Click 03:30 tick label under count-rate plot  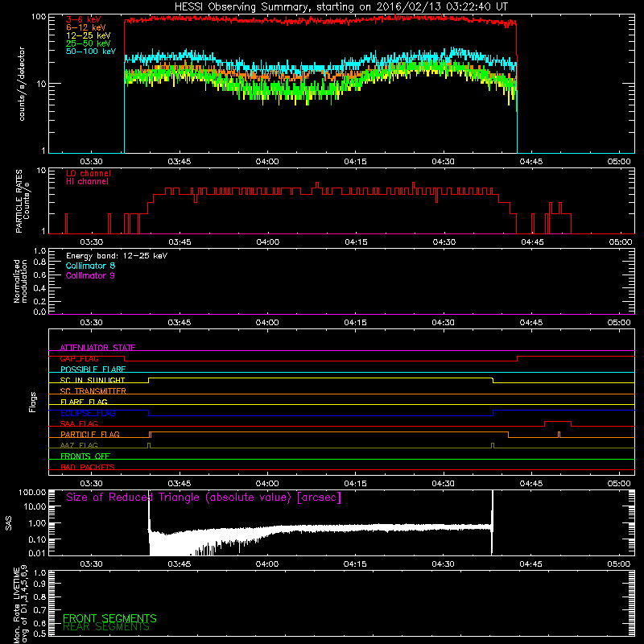[91, 162]
